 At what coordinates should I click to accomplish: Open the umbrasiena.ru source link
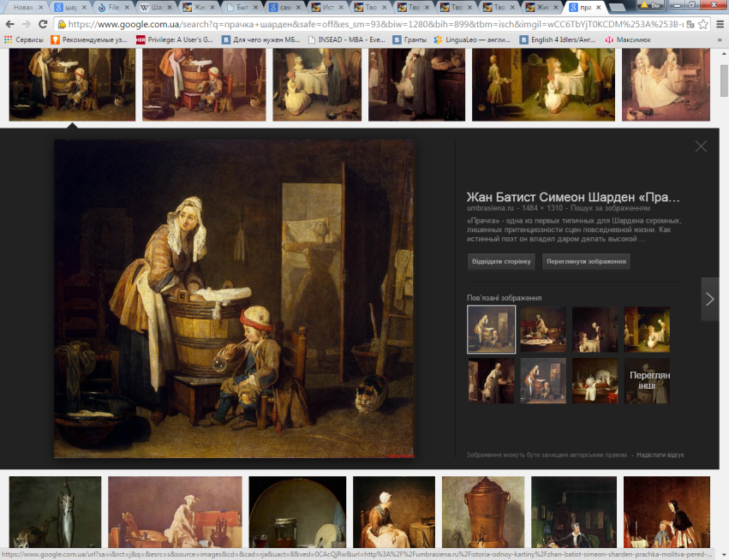(x=490, y=208)
